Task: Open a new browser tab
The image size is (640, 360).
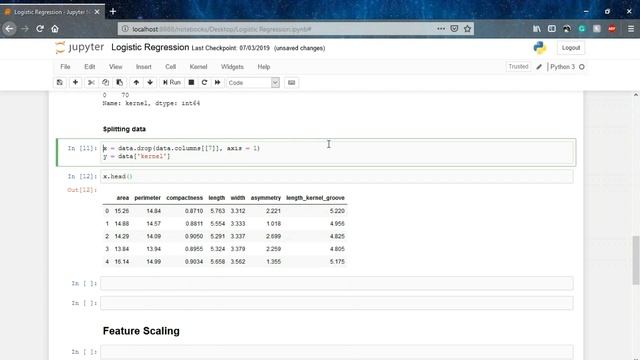Action: coord(113,11)
